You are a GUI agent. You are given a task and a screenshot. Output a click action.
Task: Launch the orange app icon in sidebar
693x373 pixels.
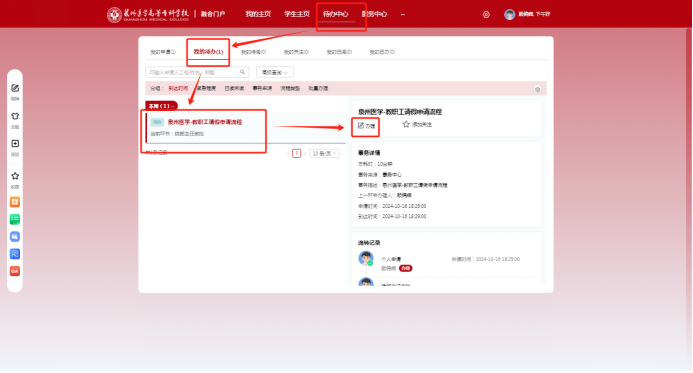click(x=15, y=202)
